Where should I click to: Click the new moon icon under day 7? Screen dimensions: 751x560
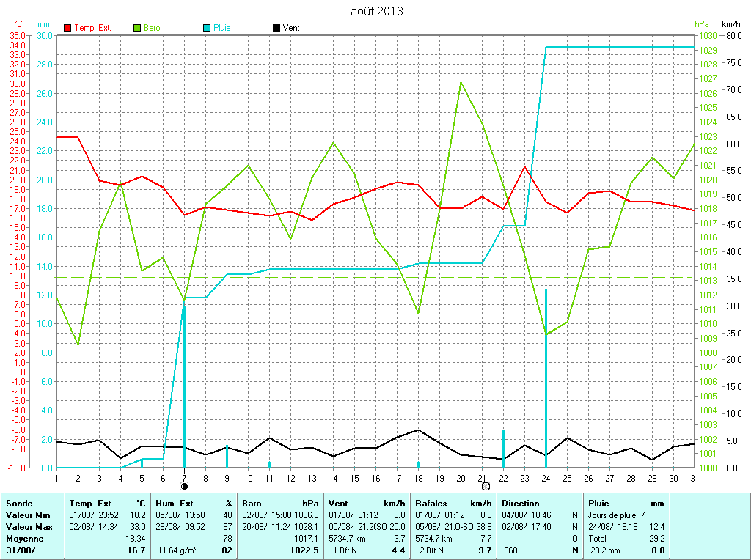coord(184,486)
